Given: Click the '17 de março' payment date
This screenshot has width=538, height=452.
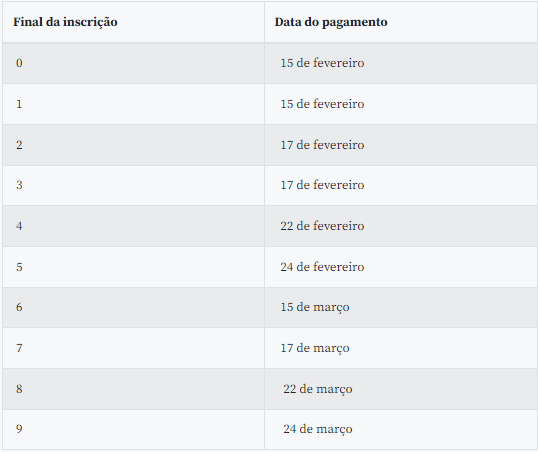Looking at the screenshot, I should [315, 348].
